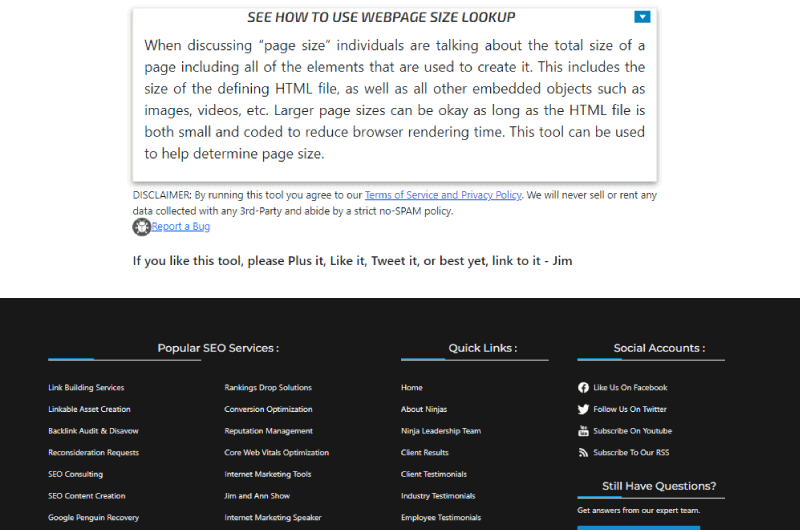Open the Home quick link
The height and width of the screenshot is (530, 800).
point(412,388)
